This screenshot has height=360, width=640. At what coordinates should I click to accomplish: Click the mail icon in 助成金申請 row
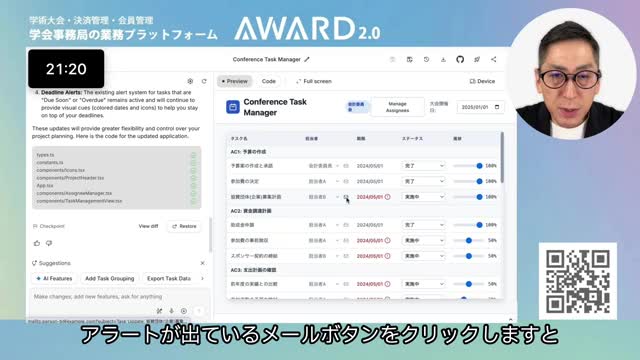346,225
